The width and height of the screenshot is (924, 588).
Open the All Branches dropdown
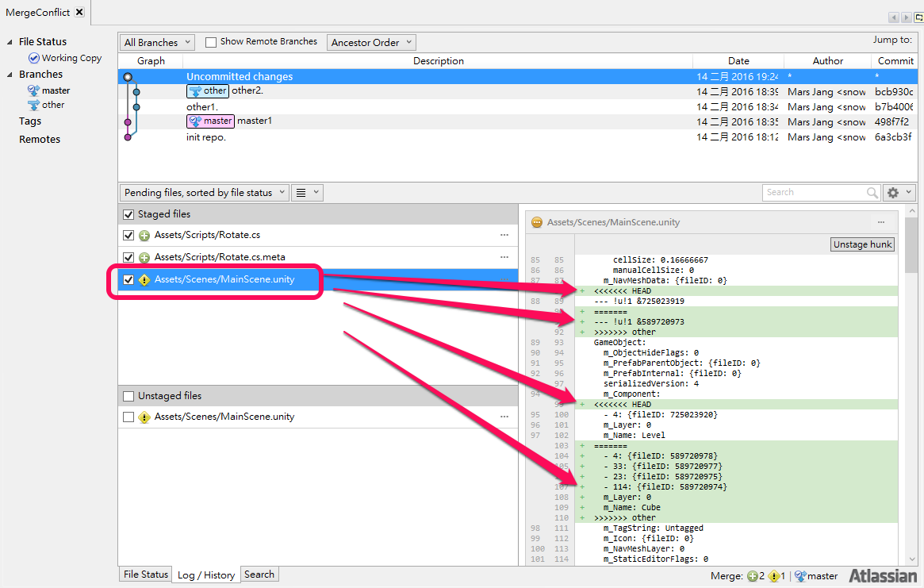tap(156, 41)
